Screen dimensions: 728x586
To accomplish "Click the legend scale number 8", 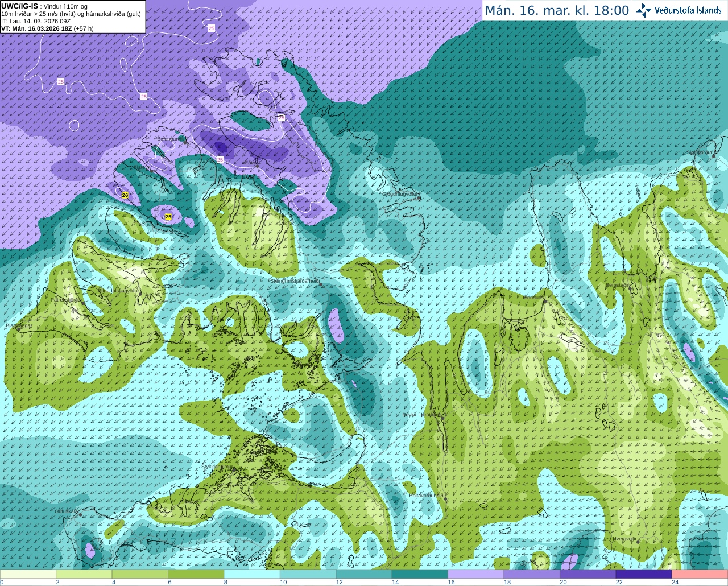I will coord(226,582).
